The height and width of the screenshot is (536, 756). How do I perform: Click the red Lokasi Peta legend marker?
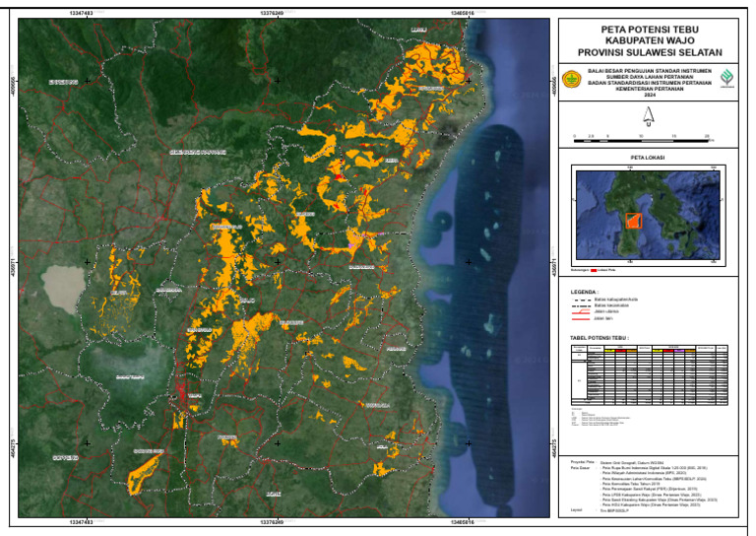click(x=594, y=270)
